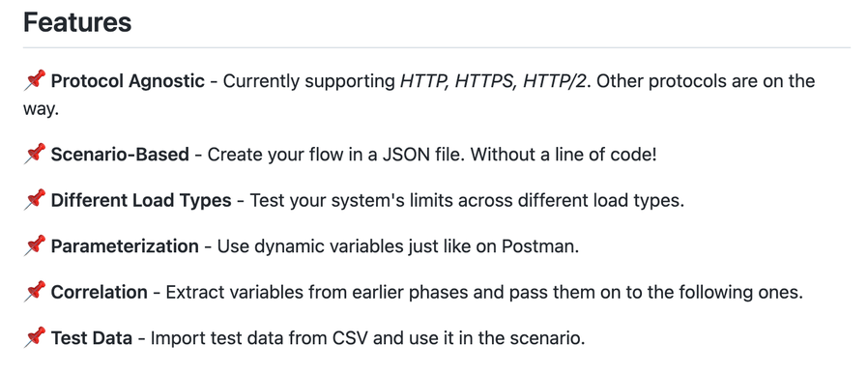Click the bold Test Data label
Screen dimensions: 868x373
pyautogui.click(x=91, y=337)
